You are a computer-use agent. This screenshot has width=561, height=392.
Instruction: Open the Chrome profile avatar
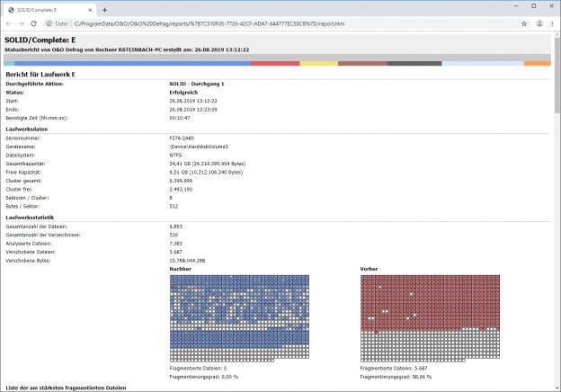tap(537, 23)
